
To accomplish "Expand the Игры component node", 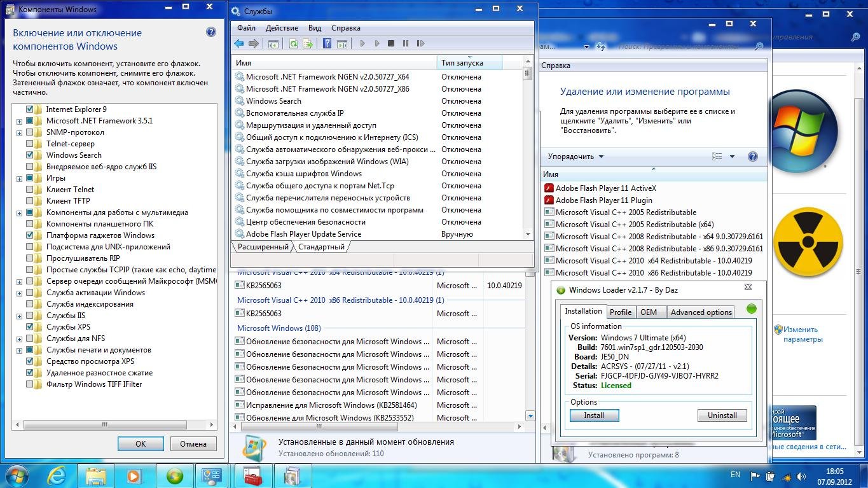I will coord(20,178).
